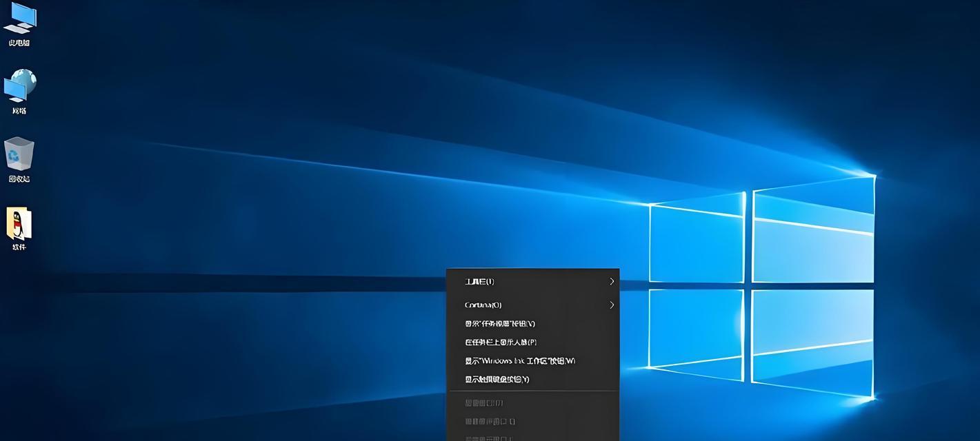Expand the Cortana (O) submenu arrow
980x441 pixels.
coord(611,305)
